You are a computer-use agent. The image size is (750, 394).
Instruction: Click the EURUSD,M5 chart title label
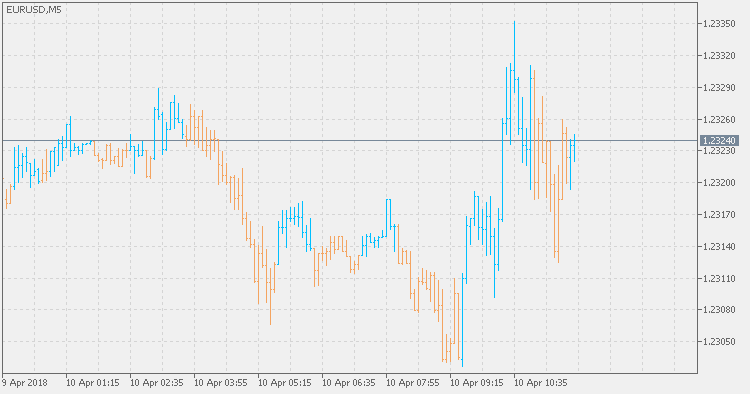click(x=33, y=9)
